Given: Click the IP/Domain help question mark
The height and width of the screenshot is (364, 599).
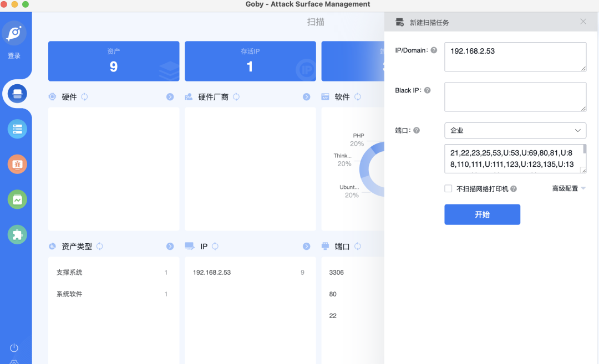Looking at the screenshot, I should 433,50.
